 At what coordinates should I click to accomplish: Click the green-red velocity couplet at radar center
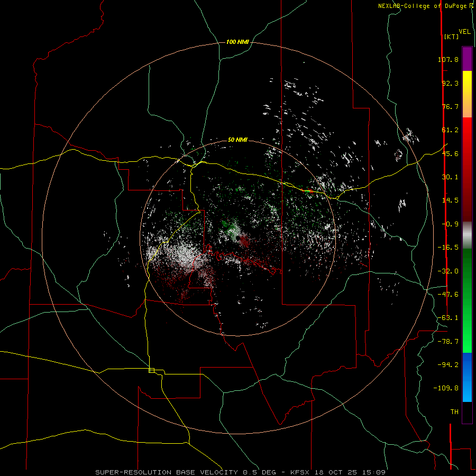236,233
